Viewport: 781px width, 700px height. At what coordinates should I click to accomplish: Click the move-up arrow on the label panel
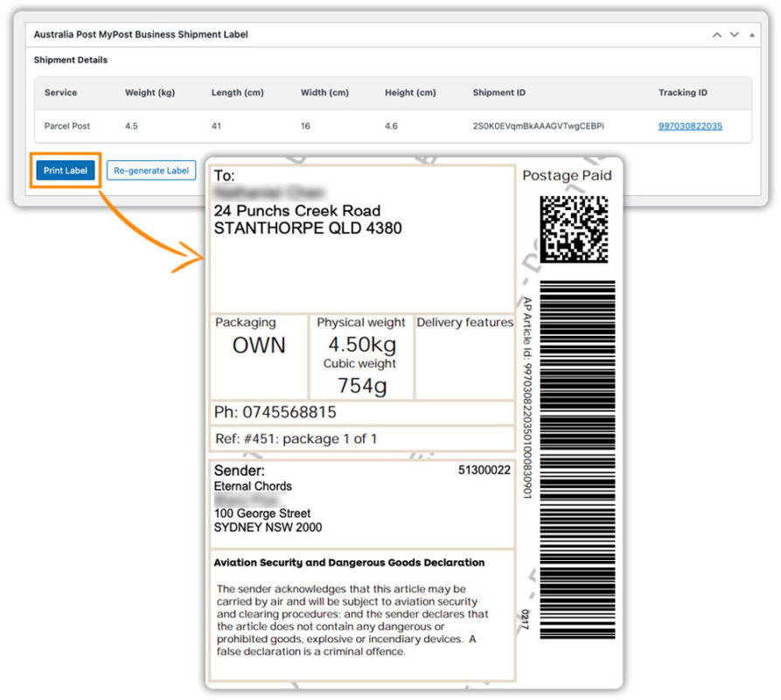pyautogui.click(x=716, y=34)
